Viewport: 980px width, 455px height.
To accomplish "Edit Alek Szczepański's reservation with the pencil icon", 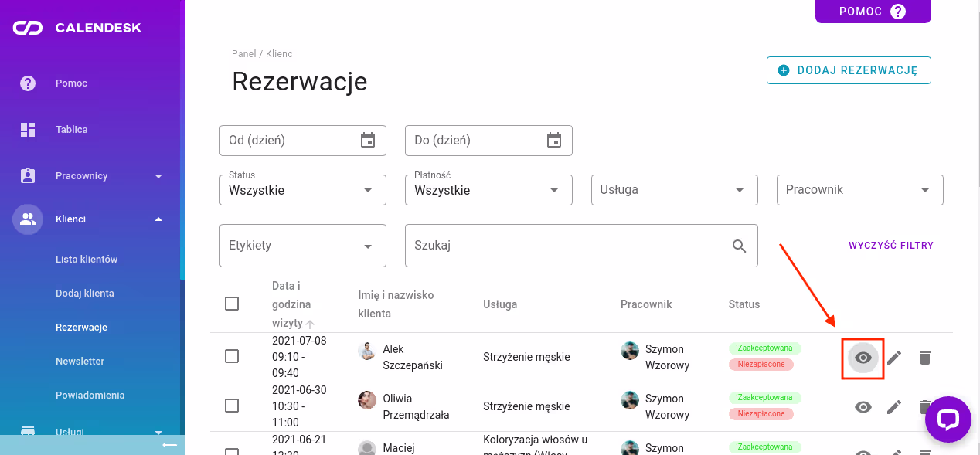I will click(894, 357).
